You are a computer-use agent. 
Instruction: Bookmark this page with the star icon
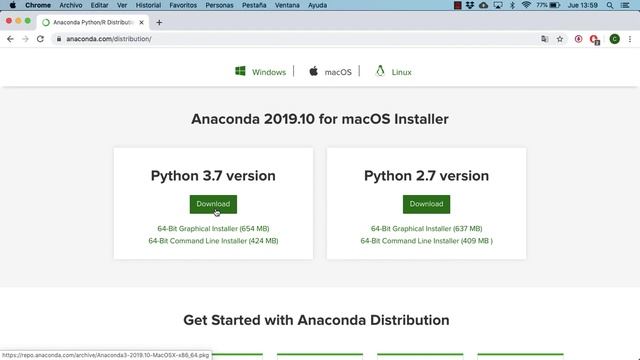tap(560, 39)
